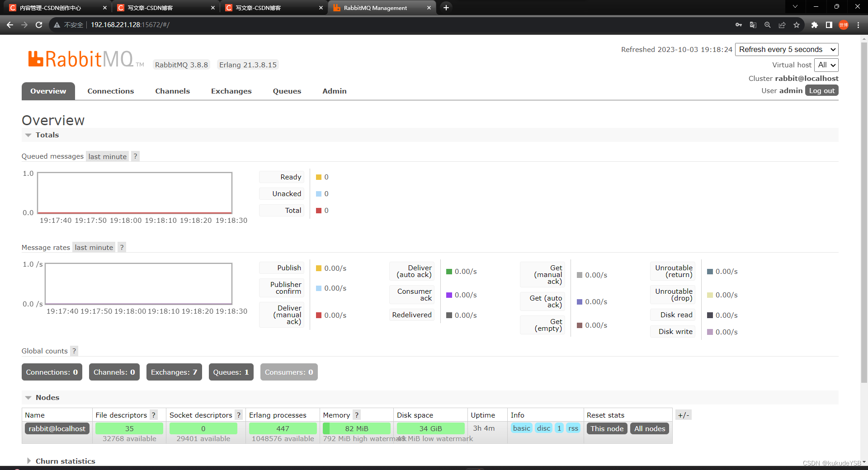Viewport: 868px width, 470px height.
Task: Open Channels: 0 global count
Action: tap(114, 372)
